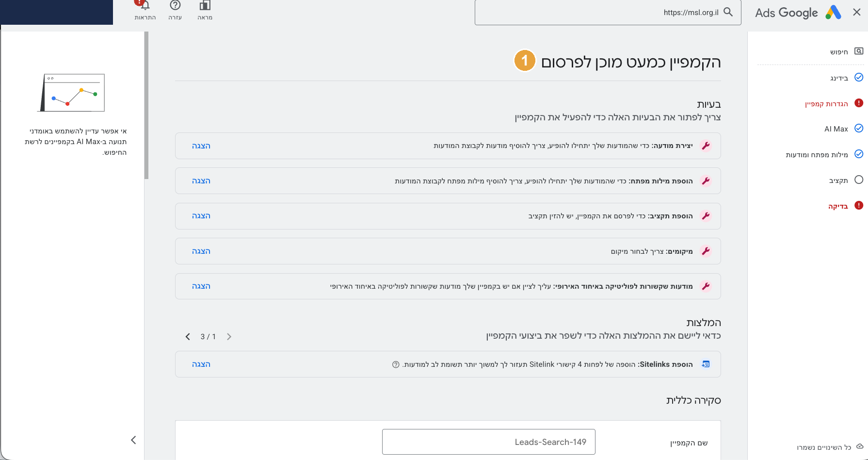Open the עזרה help icon
868x460 pixels.
[175, 5]
